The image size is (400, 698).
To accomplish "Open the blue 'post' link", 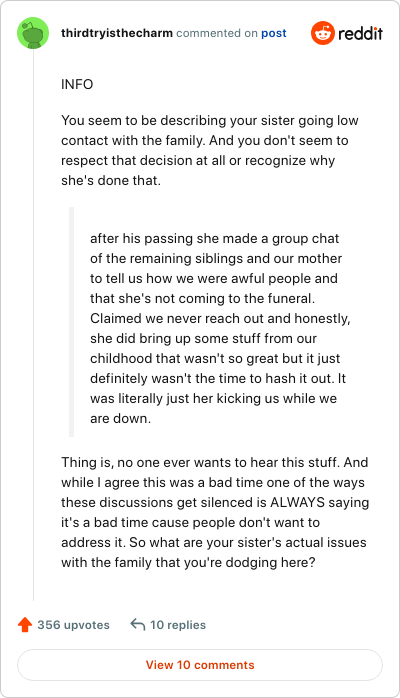I will pyautogui.click(x=274, y=33).
